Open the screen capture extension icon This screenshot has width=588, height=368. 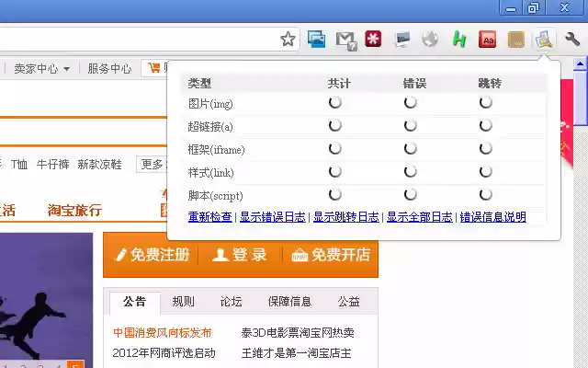click(316, 39)
